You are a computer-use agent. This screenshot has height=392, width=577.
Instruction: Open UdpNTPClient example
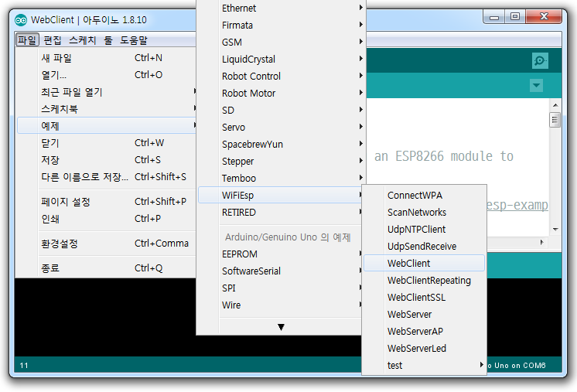[425, 229]
